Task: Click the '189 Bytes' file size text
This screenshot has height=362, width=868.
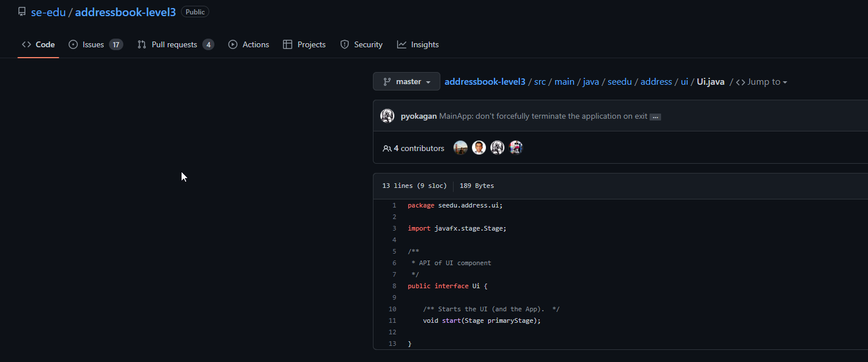Action: pyautogui.click(x=477, y=186)
